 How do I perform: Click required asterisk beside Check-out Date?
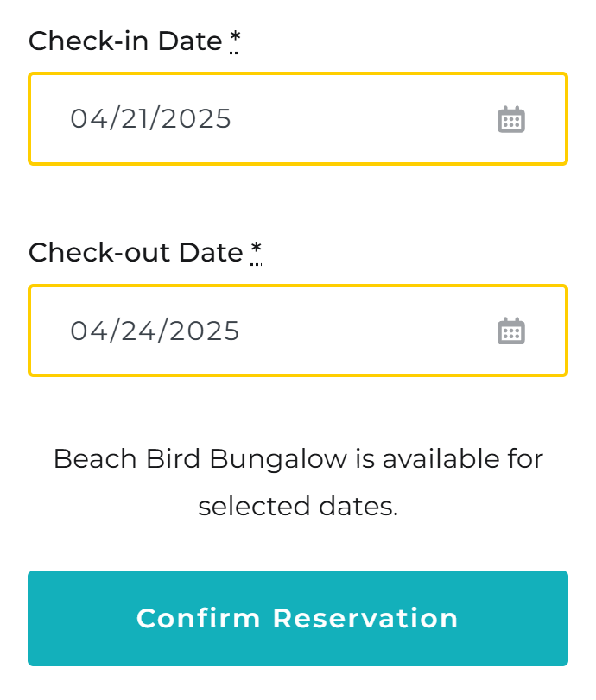click(256, 251)
